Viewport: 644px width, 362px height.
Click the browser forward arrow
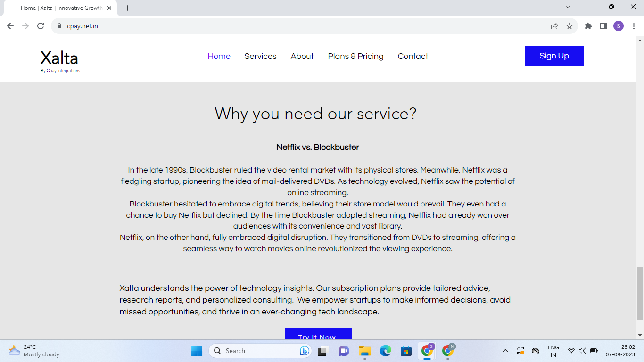25,26
